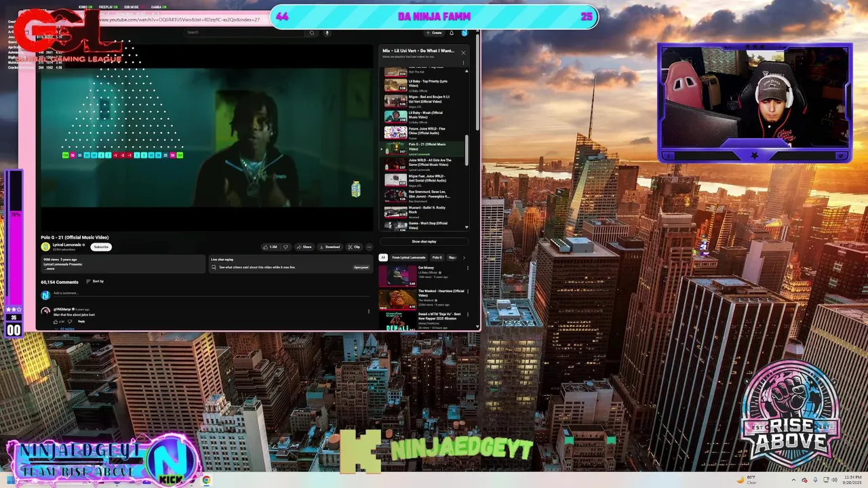Click the Clip button under video
The width and height of the screenshot is (868, 488).
point(354,247)
